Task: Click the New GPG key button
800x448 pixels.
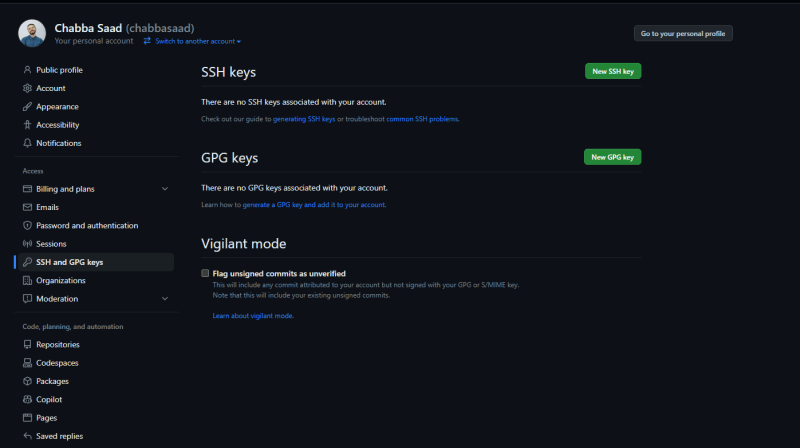Action: click(x=612, y=157)
